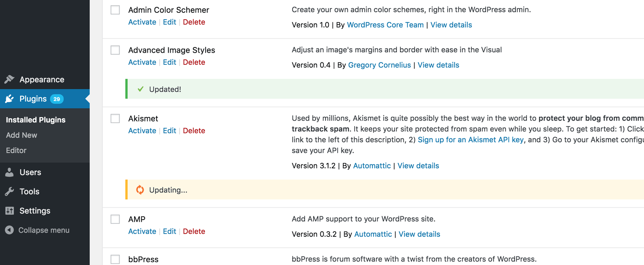Click 'Add AMP support to your WordPress site.'
Viewport: 644px width, 265px height.
363,219
